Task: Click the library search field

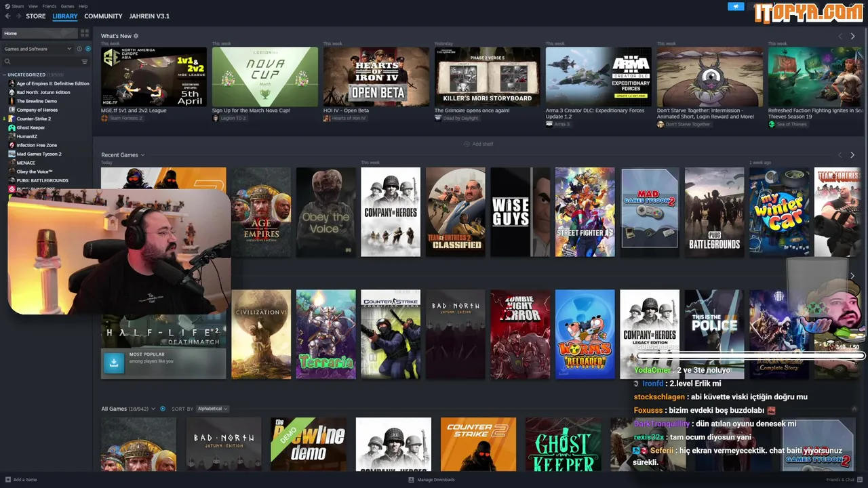Action: (x=41, y=62)
